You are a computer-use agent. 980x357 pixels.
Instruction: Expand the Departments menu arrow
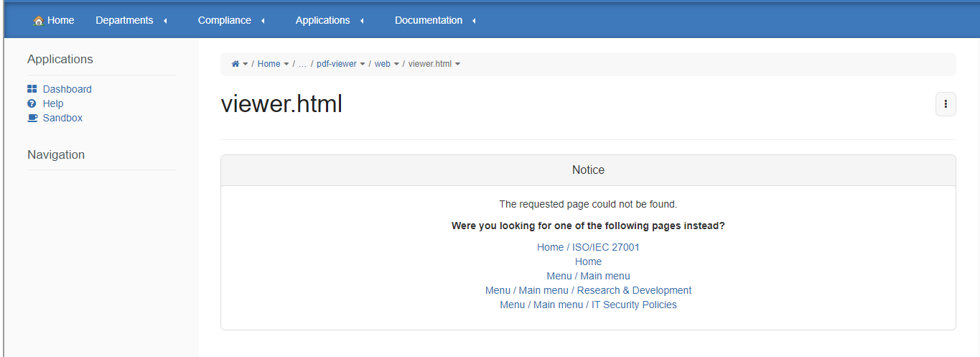tap(165, 21)
